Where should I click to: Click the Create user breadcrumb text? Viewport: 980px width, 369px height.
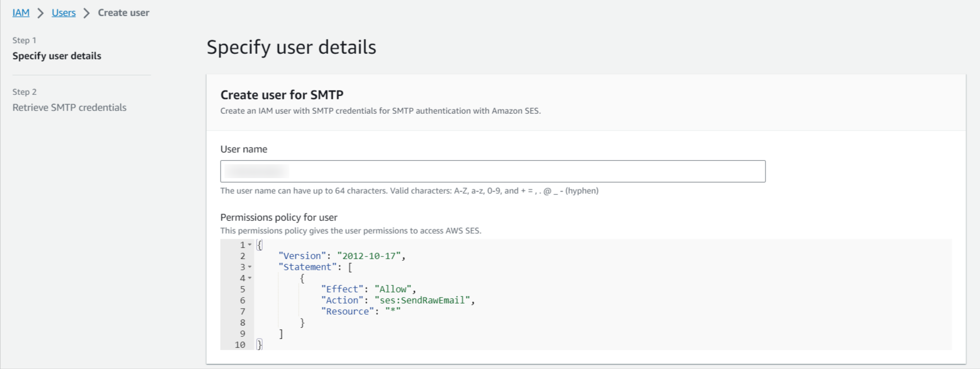(x=124, y=13)
